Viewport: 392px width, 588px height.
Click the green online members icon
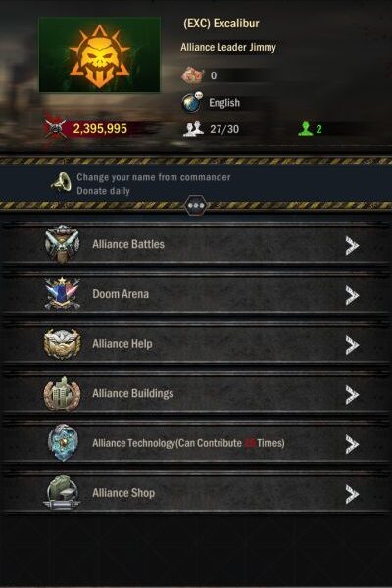pos(306,128)
